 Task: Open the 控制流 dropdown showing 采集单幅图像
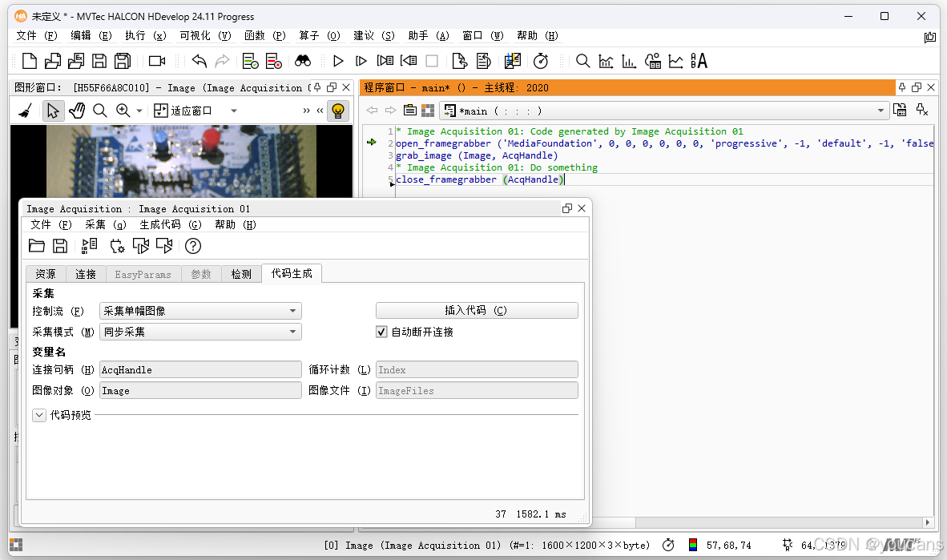(x=200, y=311)
